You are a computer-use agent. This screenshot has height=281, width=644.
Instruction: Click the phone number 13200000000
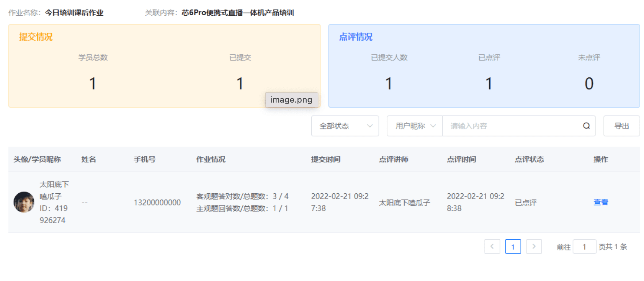coord(157,203)
